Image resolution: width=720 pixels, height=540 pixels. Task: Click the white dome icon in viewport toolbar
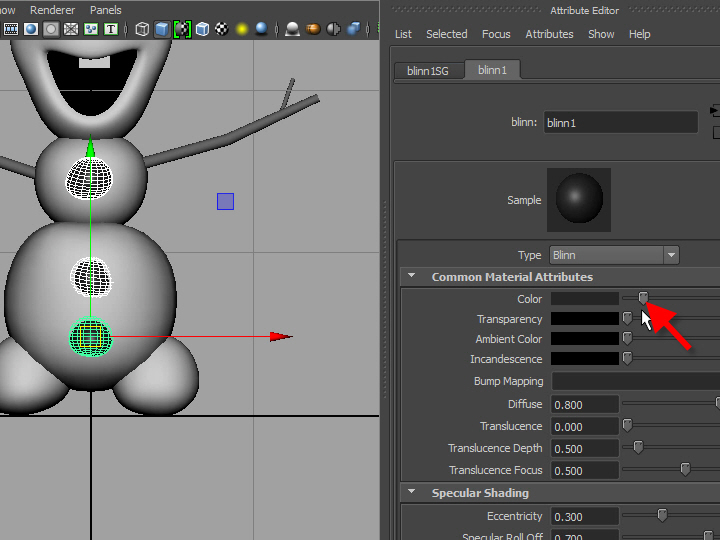point(292,30)
